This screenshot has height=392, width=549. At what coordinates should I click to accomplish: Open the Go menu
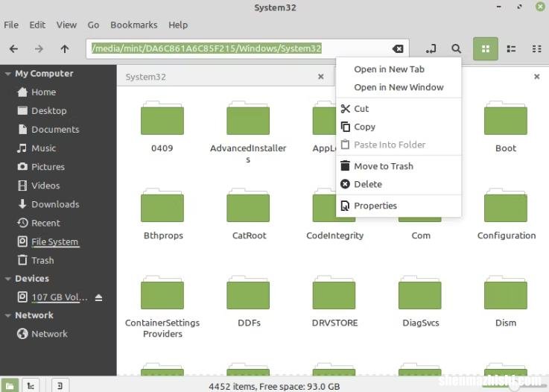[93, 25]
